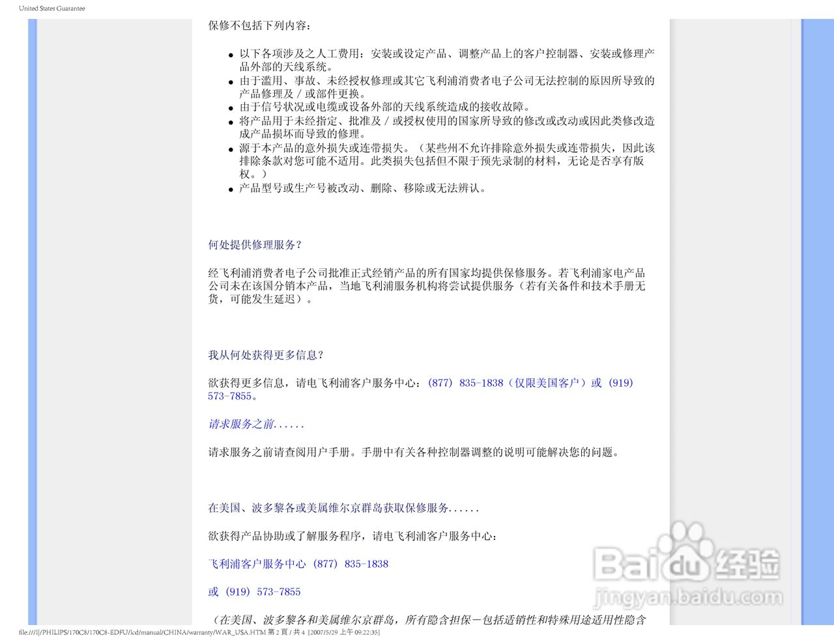Click the line 或 (919) 573-7855

coord(255,592)
